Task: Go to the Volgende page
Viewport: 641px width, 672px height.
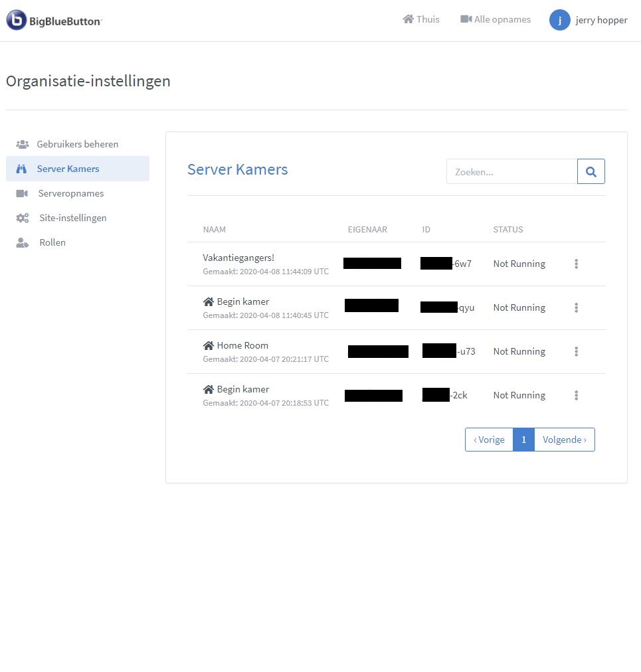Action: (564, 440)
